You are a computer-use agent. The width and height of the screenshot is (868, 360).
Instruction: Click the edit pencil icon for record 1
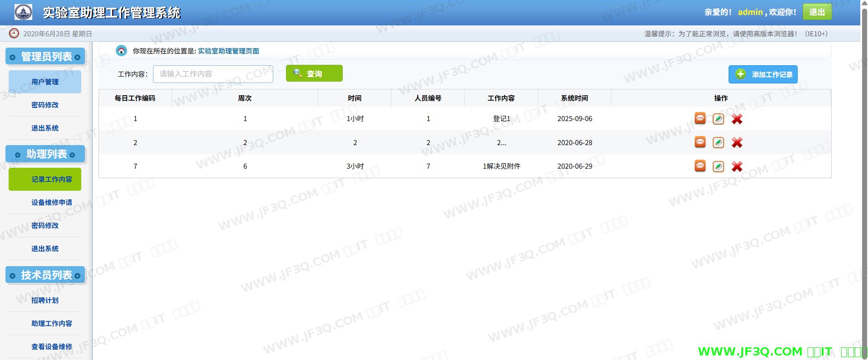(x=718, y=119)
